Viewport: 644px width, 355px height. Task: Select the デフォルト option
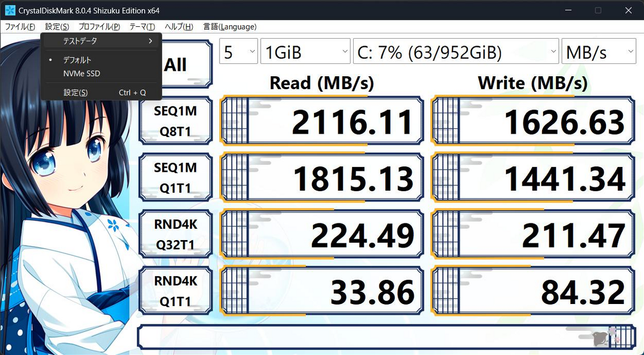[101, 60]
